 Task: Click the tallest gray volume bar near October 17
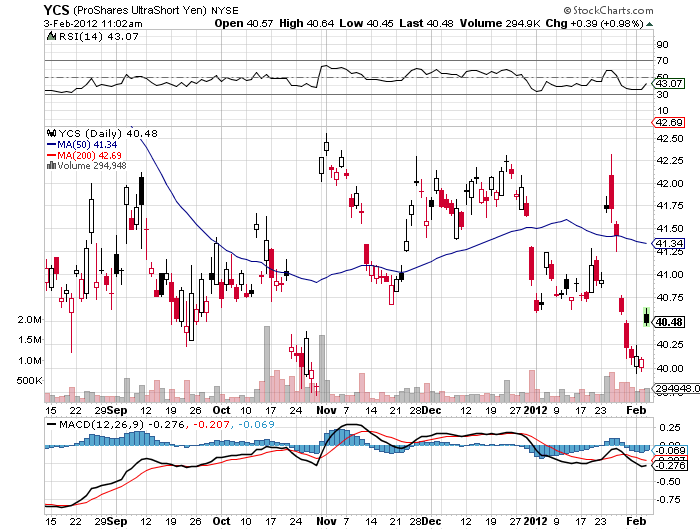(267, 364)
